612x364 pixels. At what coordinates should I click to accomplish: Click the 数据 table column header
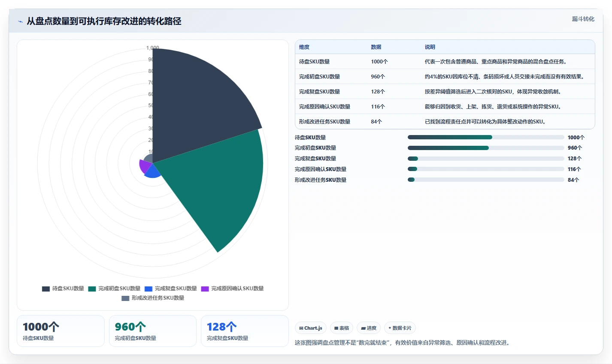[x=376, y=47]
